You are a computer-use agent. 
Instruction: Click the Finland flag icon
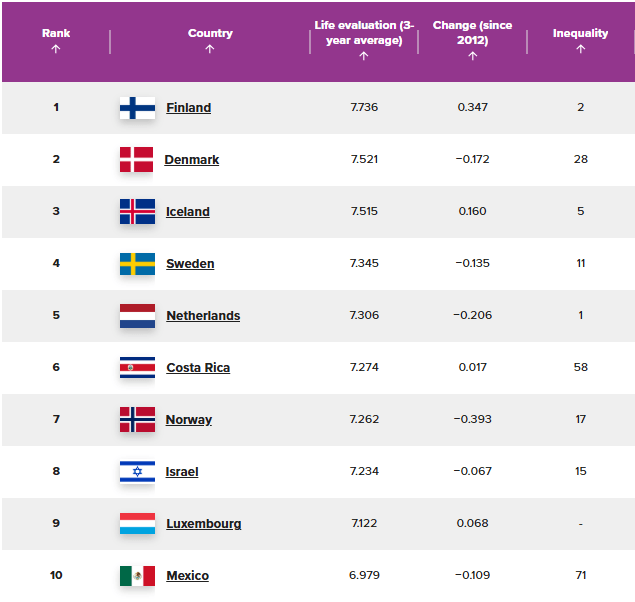[x=137, y=108]
